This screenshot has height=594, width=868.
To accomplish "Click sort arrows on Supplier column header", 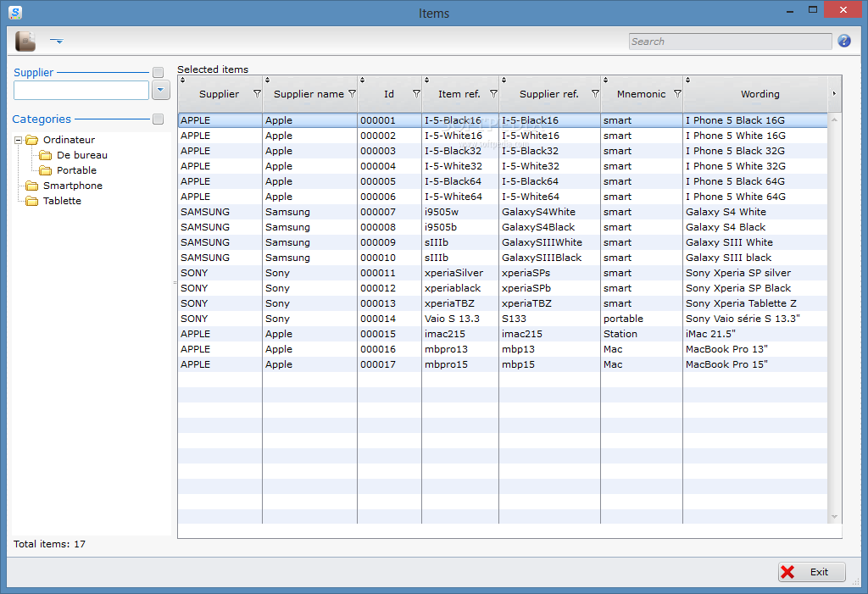I will (x=183, y=80).
